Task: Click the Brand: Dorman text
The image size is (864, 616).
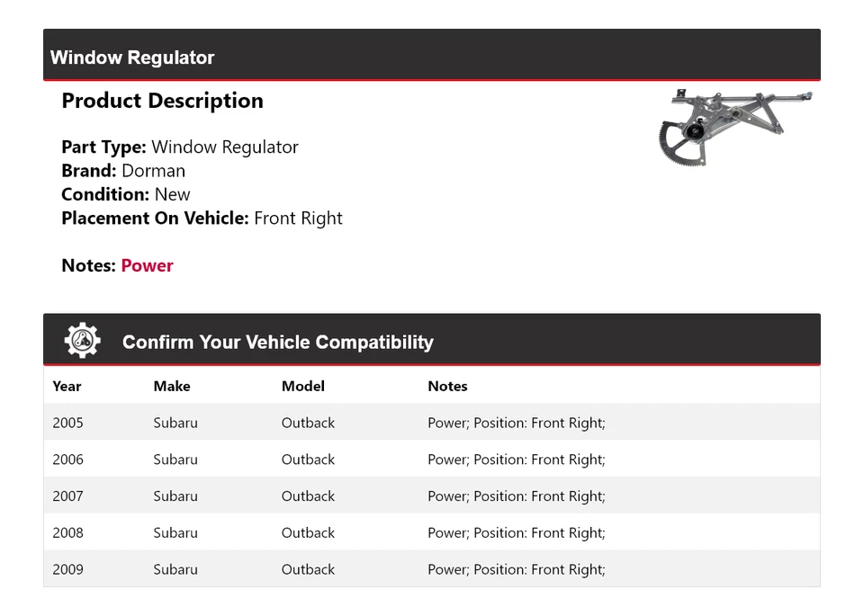Action: point(123,171)
